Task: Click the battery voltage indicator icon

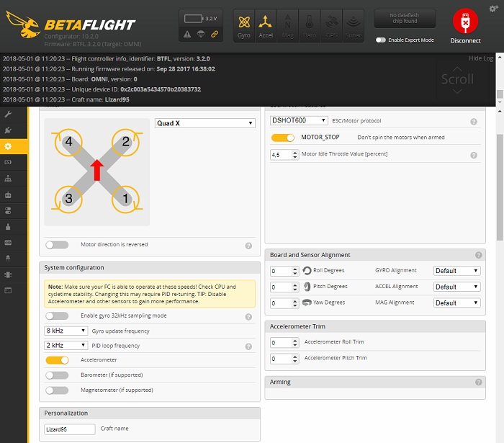Action: pyautogui.click(x=194, y=19)
